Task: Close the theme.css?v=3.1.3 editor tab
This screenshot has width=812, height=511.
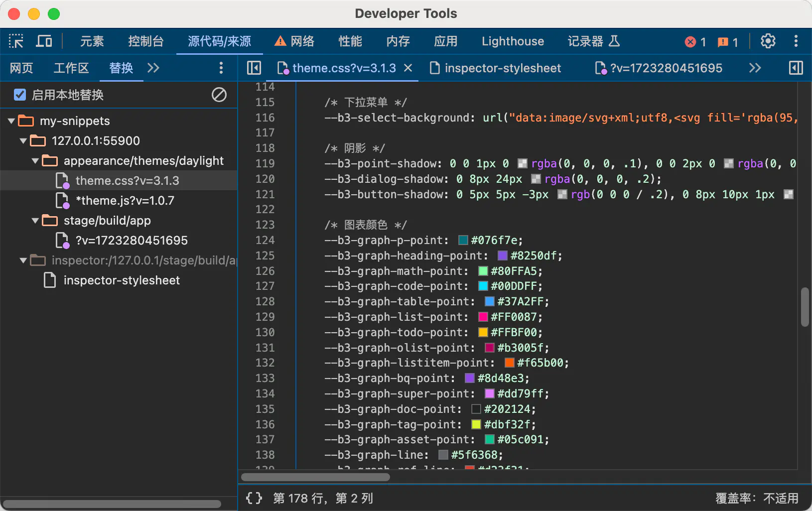Action: tap(408, 68)
